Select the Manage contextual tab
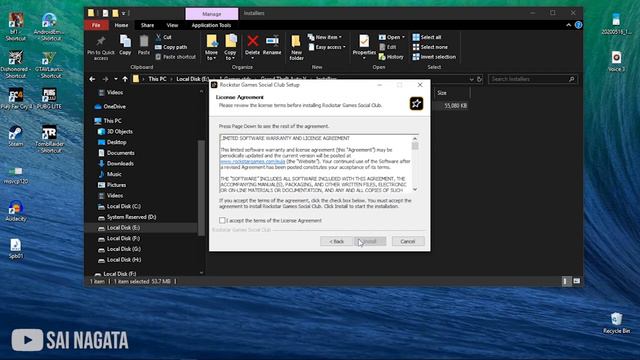The width and height of the screenshot is (640, 360). [x=212, y=14]
